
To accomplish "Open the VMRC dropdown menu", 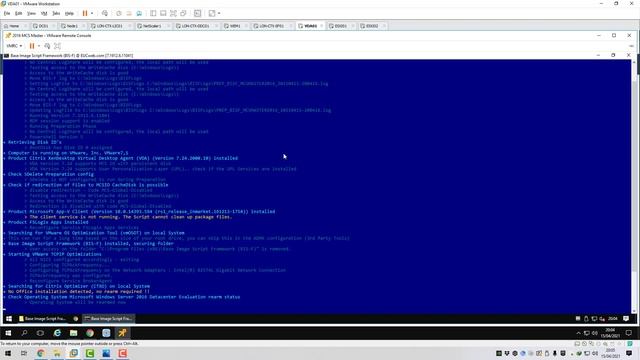I will point(14,46).
